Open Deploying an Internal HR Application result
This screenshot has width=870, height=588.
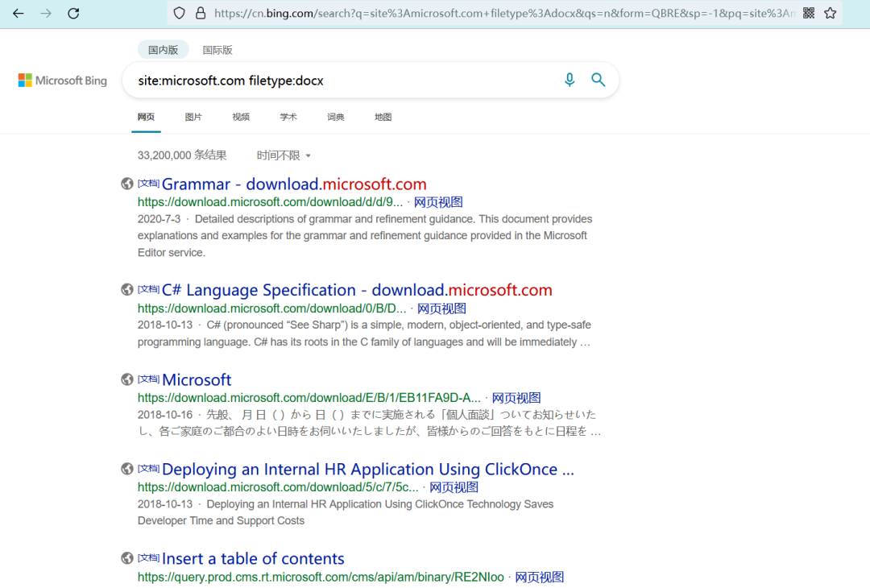click(368, 470)
